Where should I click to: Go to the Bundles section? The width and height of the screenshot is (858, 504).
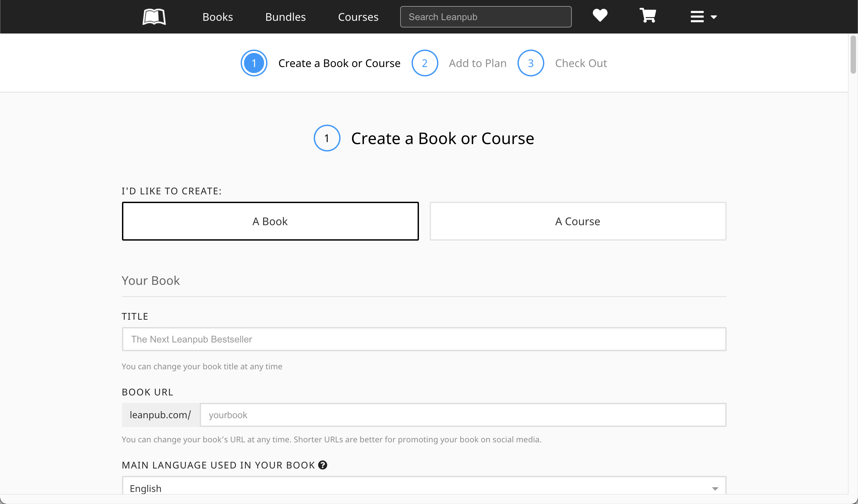tap(285, 17)
